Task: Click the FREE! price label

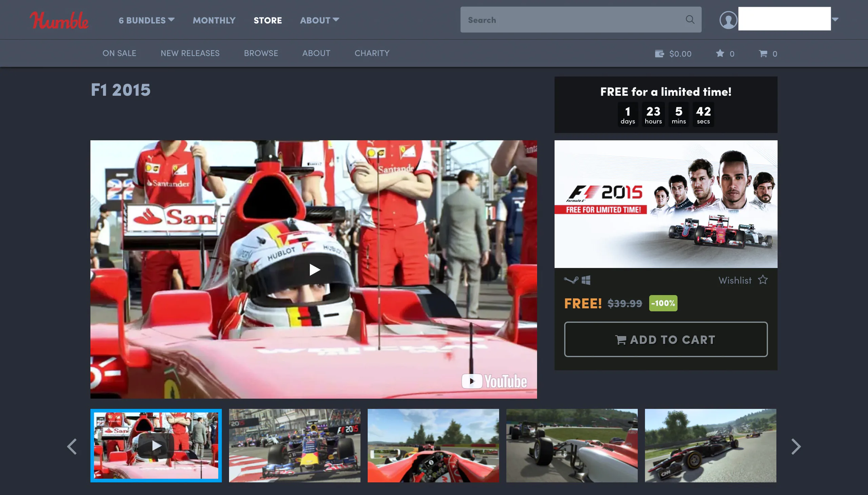Action: point(583,303)
